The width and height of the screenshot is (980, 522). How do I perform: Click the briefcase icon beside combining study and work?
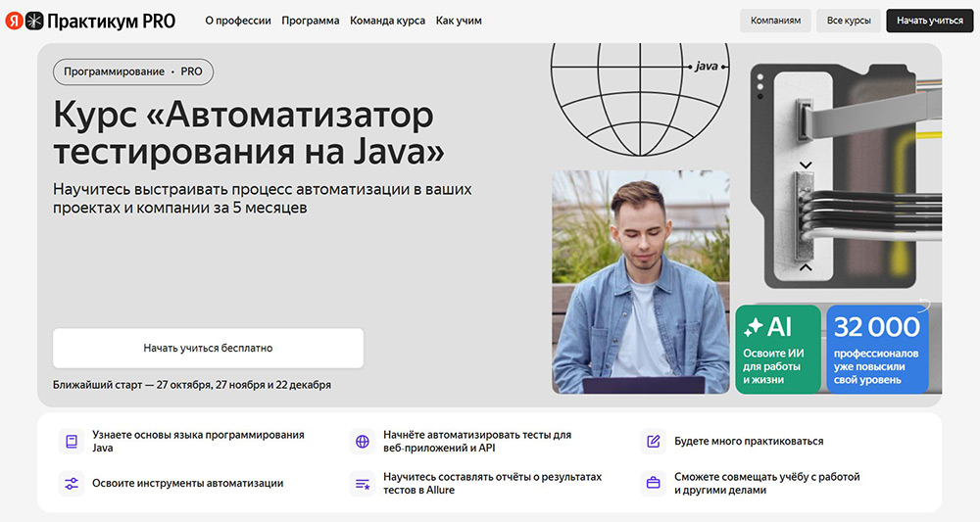[x=653, y=483]
